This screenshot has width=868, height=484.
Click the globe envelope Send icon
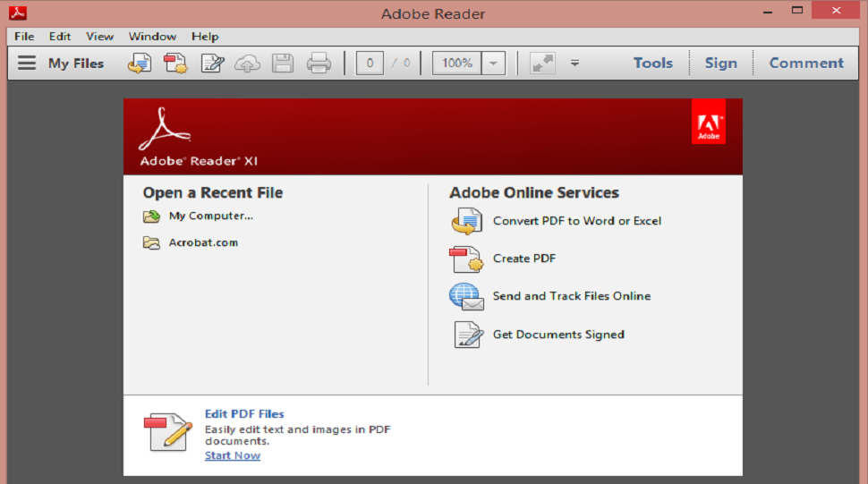tap(466, 296)
